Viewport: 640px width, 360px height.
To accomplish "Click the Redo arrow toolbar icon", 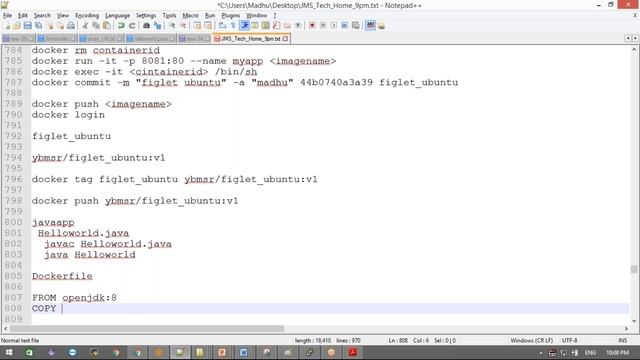I will tap(132, 26).
